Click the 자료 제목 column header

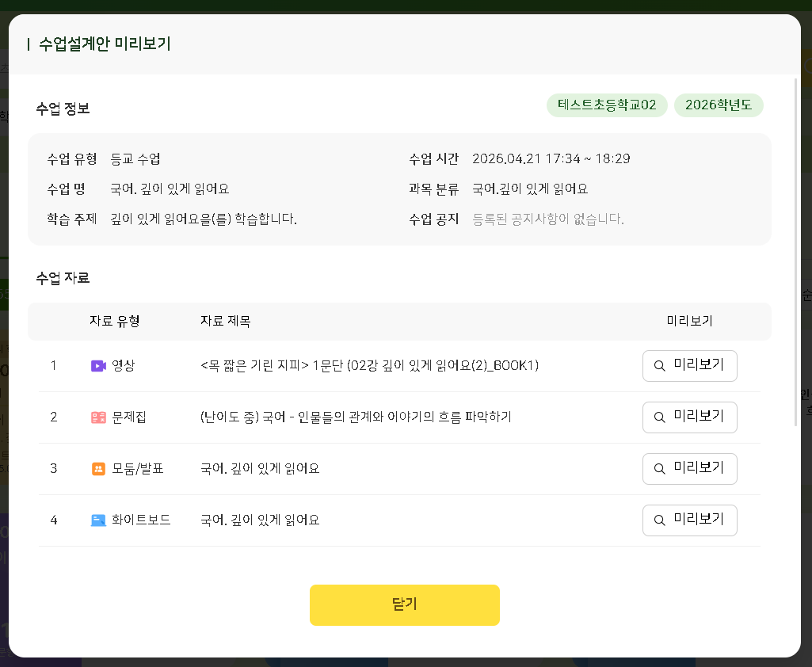(x=226, y=321)
